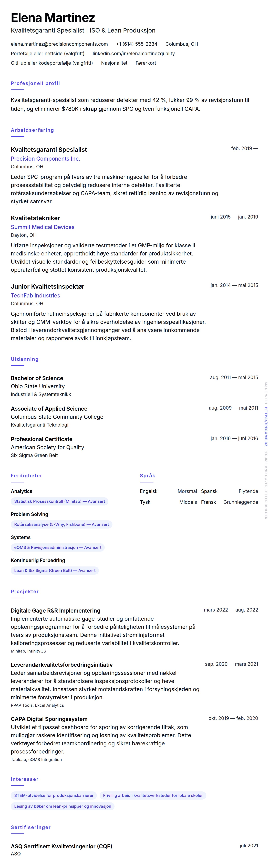Image resolution: width=269 pixels, height=868 pixels.
Task: Open the linkedin.com/in/elenamartinezquality link
Action: coord(133,54)
